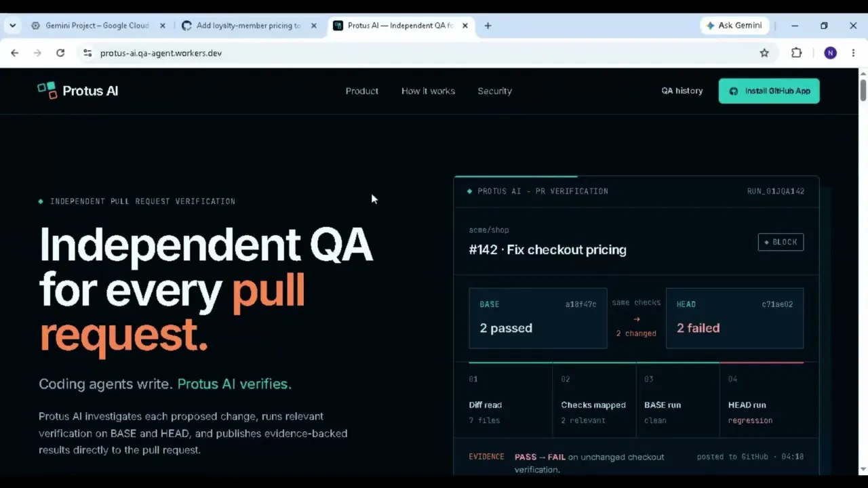
Task: Click the Protus AI logo
Action: (x=78, y=91)
